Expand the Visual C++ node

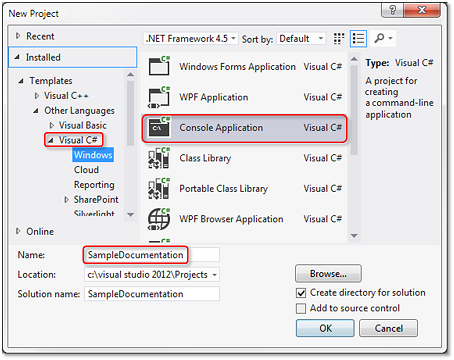(x=37, y=96)
